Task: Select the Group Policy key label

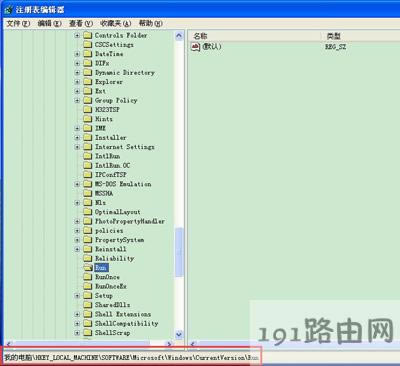Action: (x=116, y=100)
